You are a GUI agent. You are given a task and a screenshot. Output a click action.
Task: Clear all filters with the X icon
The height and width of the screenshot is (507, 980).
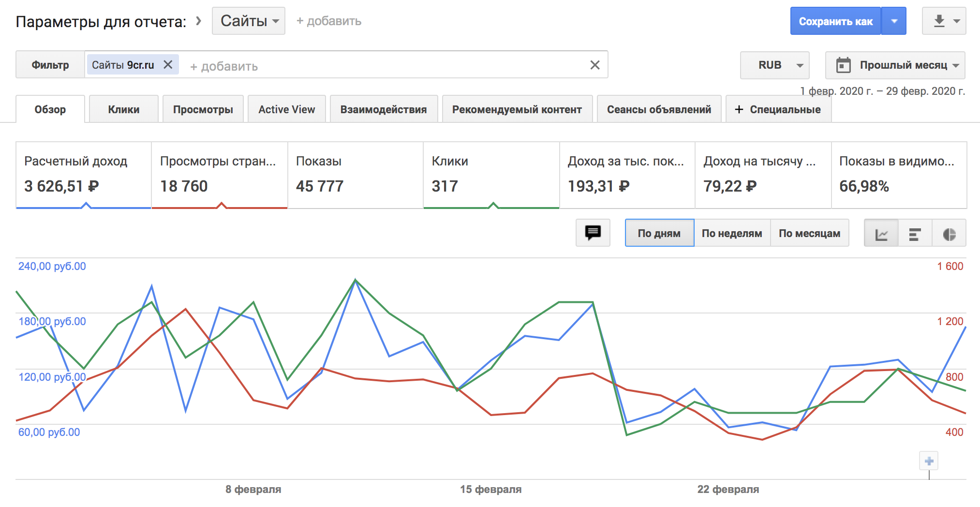click(x=595, y=65)
